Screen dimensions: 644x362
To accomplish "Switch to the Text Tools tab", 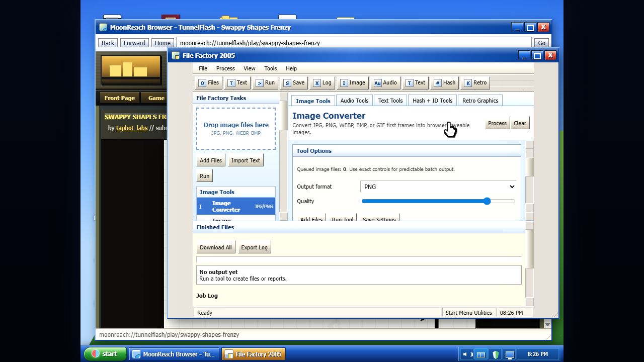I will [x=390, y=101].
